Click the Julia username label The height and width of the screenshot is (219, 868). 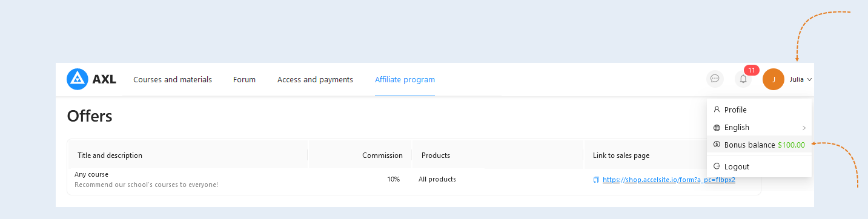797,79
